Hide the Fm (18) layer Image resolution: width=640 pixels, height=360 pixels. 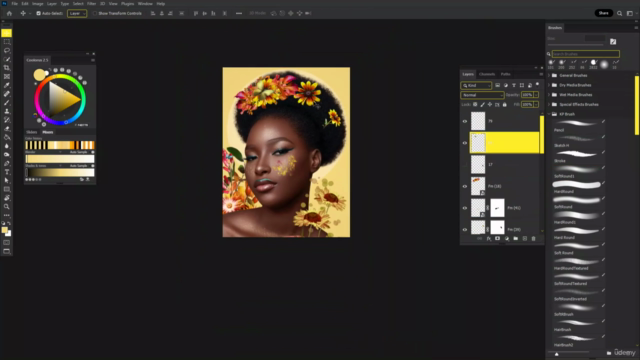point(464,186)
